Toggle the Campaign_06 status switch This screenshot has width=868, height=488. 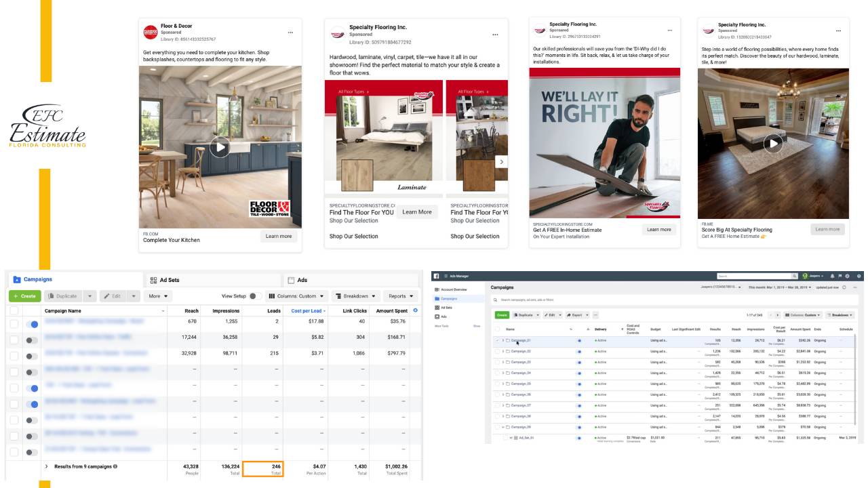(x=579, y=394)
